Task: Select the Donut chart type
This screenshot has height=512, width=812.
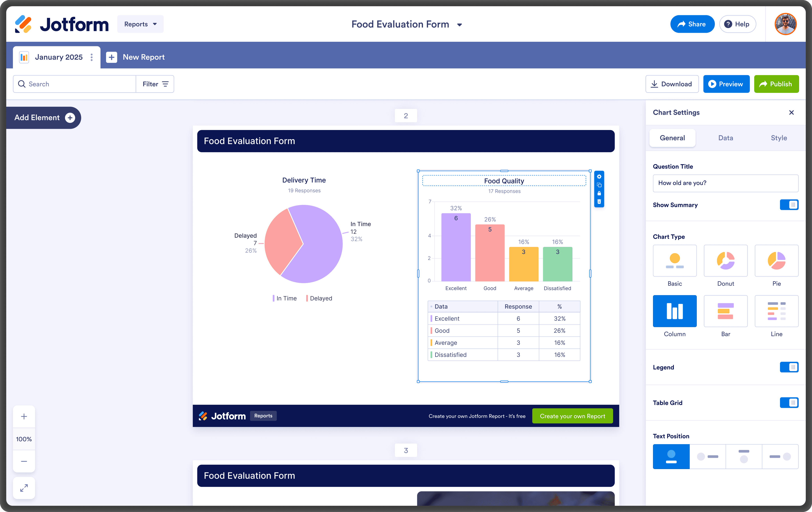Action: [x=725, y=260]
